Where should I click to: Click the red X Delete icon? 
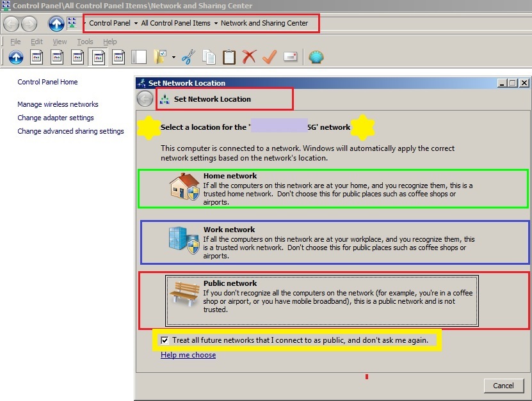point(250,57)
